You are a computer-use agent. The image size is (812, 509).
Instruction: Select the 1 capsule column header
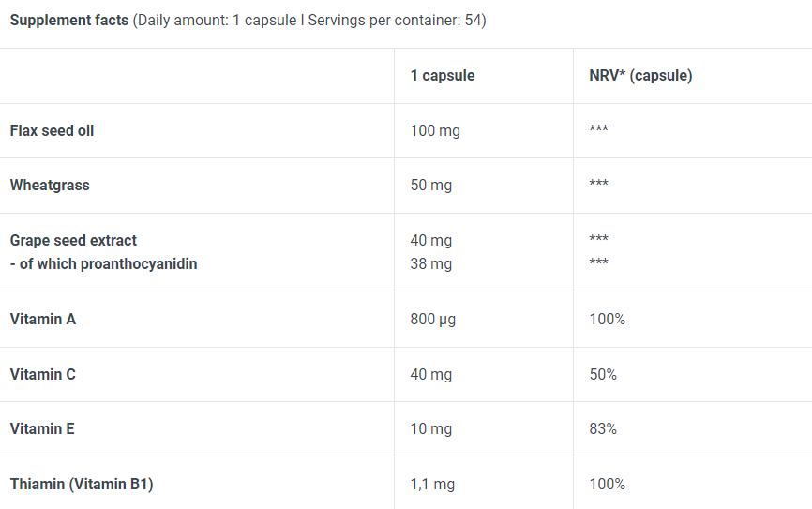pyautogui.click(x=443, y=76)
